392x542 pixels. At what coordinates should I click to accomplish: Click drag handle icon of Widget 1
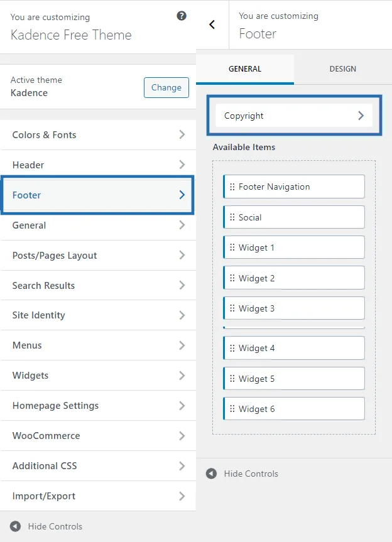pos(232,247)
